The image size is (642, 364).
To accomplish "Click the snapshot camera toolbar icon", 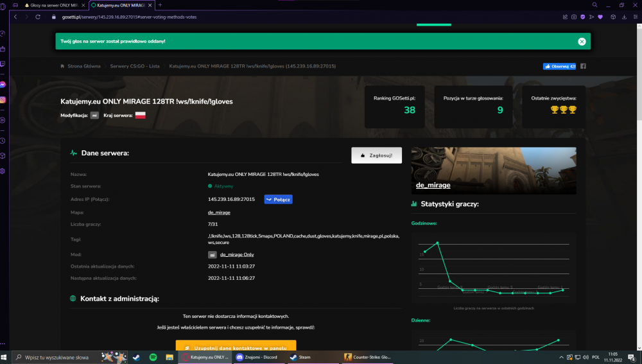I will (574, 17).
